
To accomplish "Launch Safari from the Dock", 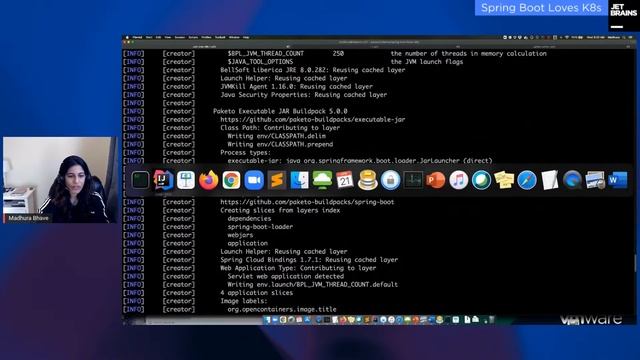I will 527,180.
